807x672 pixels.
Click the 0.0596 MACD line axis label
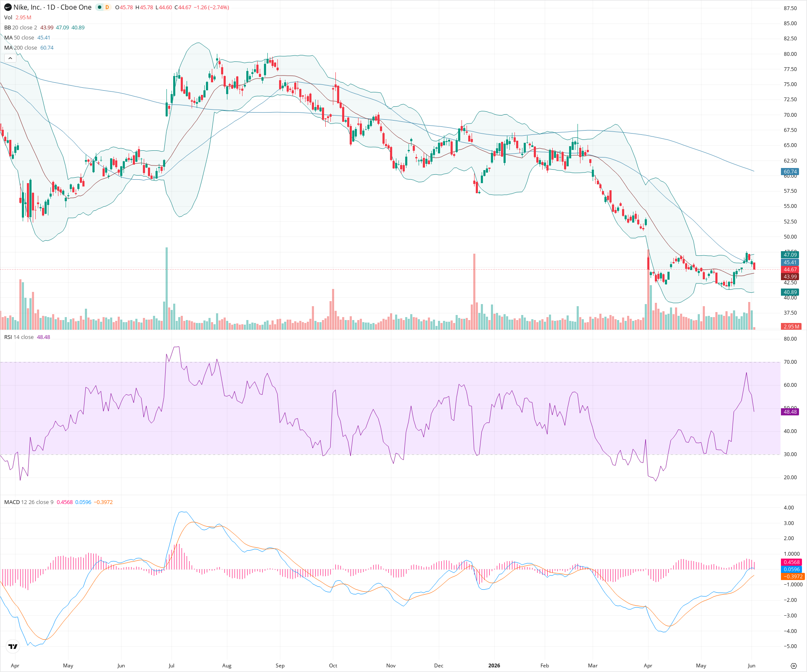[791, 569]
